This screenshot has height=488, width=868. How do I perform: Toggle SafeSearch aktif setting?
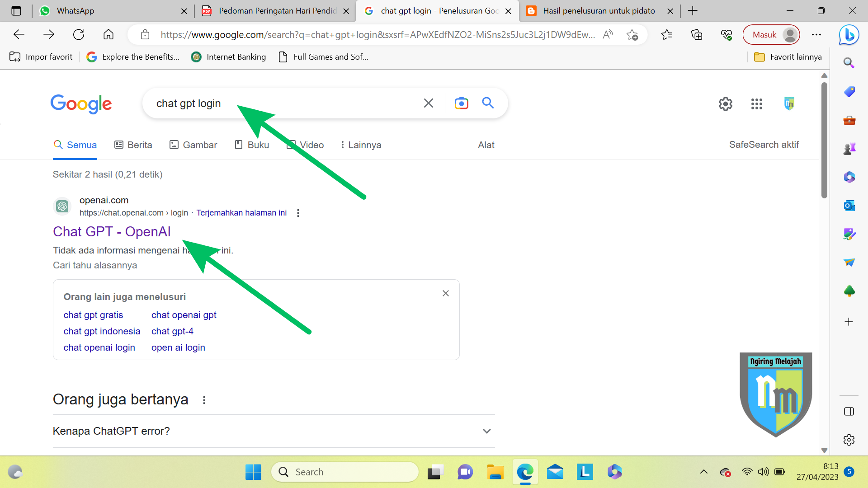tap(763, 144)
